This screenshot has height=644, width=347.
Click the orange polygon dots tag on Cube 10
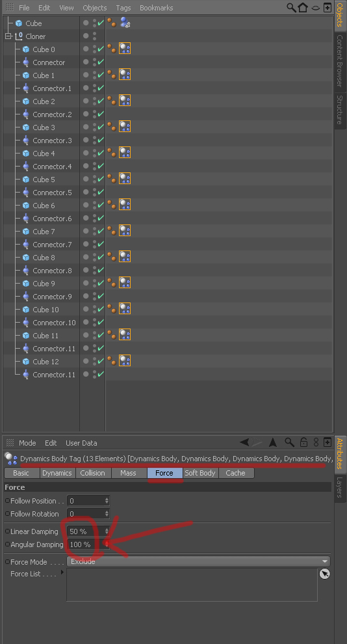112,308
